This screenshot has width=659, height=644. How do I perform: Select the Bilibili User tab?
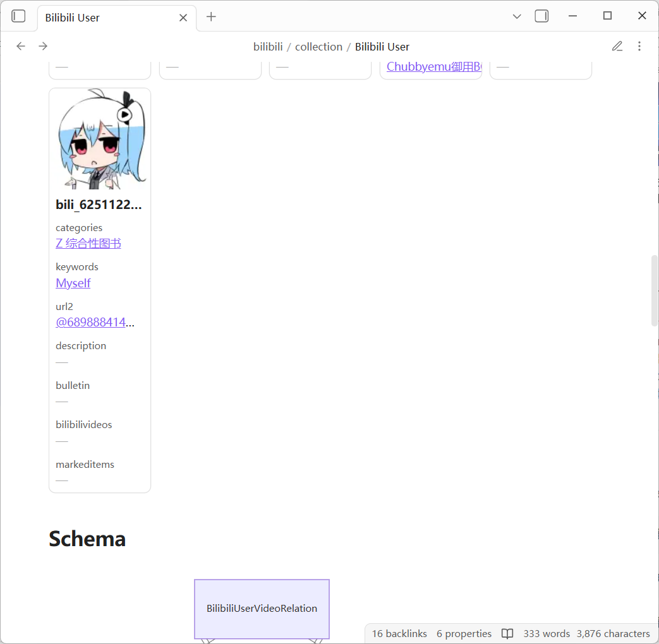[x=101, y=18]
